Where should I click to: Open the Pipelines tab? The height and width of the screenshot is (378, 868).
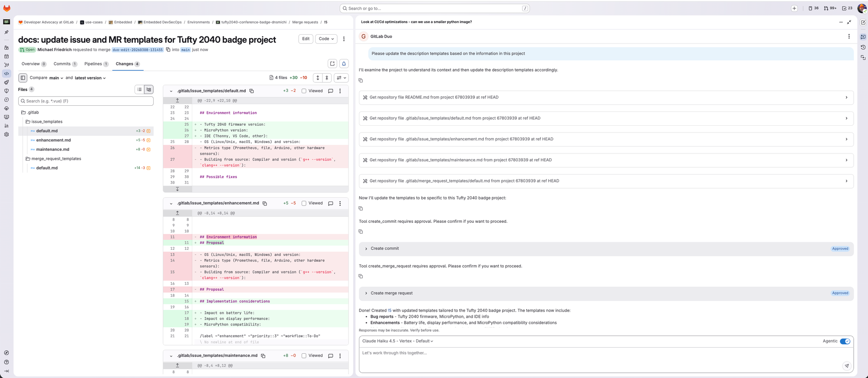[93, 64]
